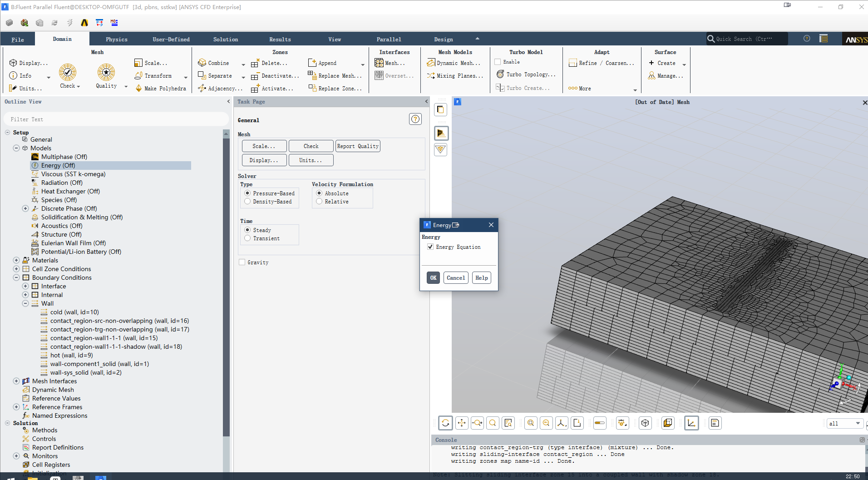Expand the Materials tree node
The height and width of the screenshot is (480, 868).
[x=16, y=260]
